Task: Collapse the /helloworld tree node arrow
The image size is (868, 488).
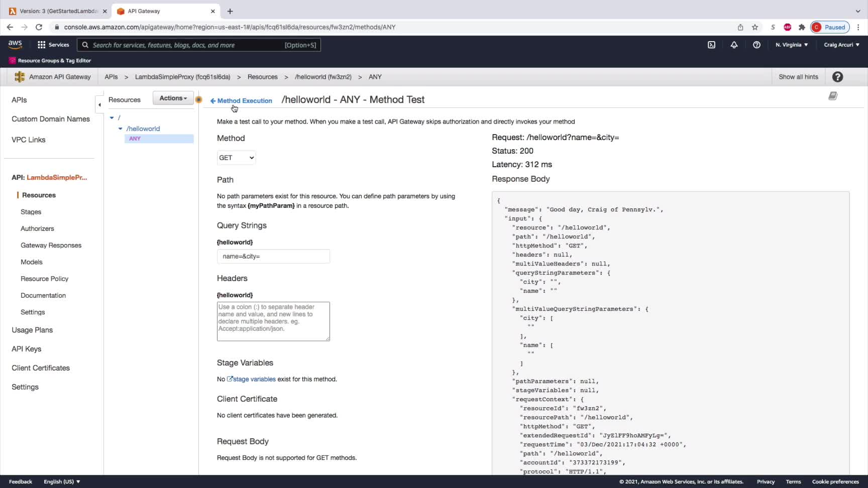Action: [120, 129]
